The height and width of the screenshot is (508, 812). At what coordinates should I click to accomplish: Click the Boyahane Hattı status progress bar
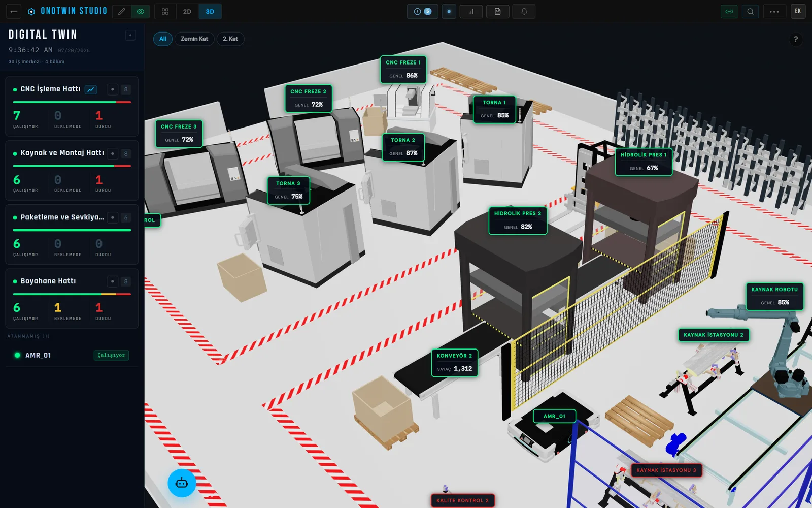click(72, 294)
